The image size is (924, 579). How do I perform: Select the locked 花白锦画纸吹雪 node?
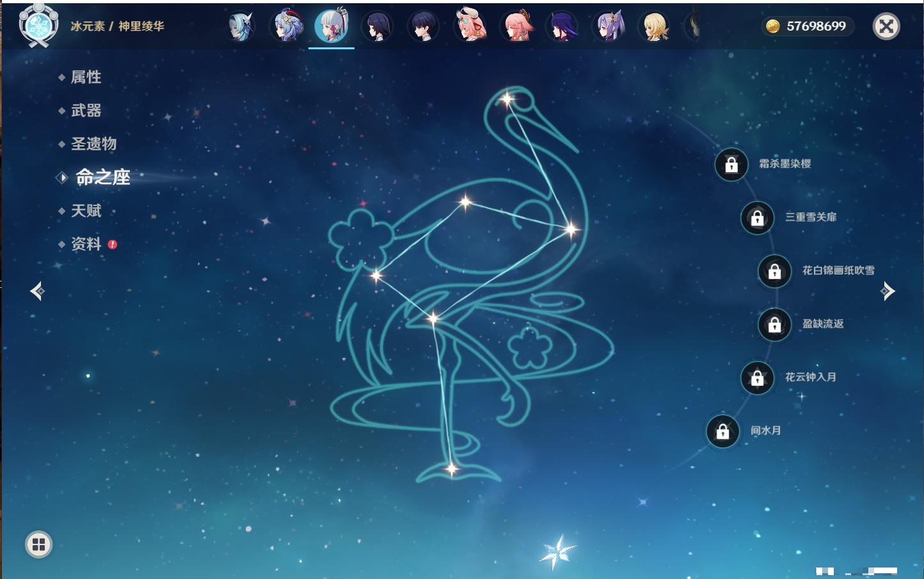coord(775,271)
